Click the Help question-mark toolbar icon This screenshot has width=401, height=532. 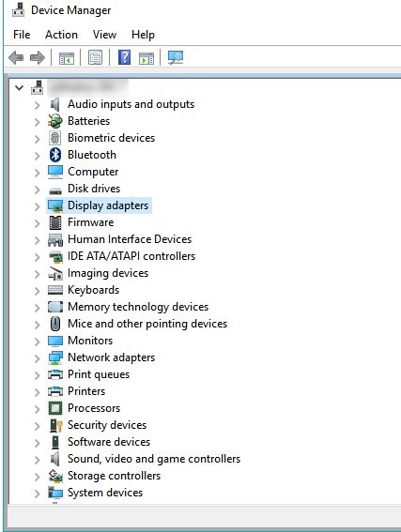[124, 57]
